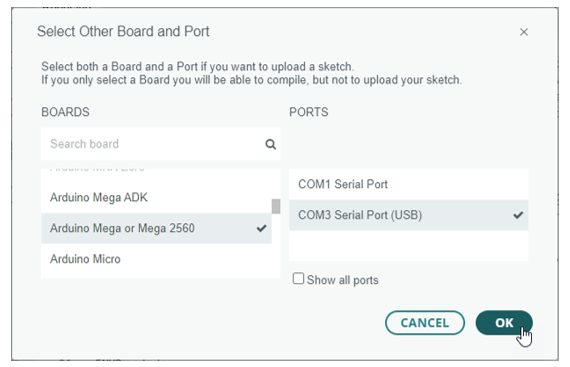Choose the Arduino Micro board
Viewport: 570px width, 367px height.
tap(156, 259)
